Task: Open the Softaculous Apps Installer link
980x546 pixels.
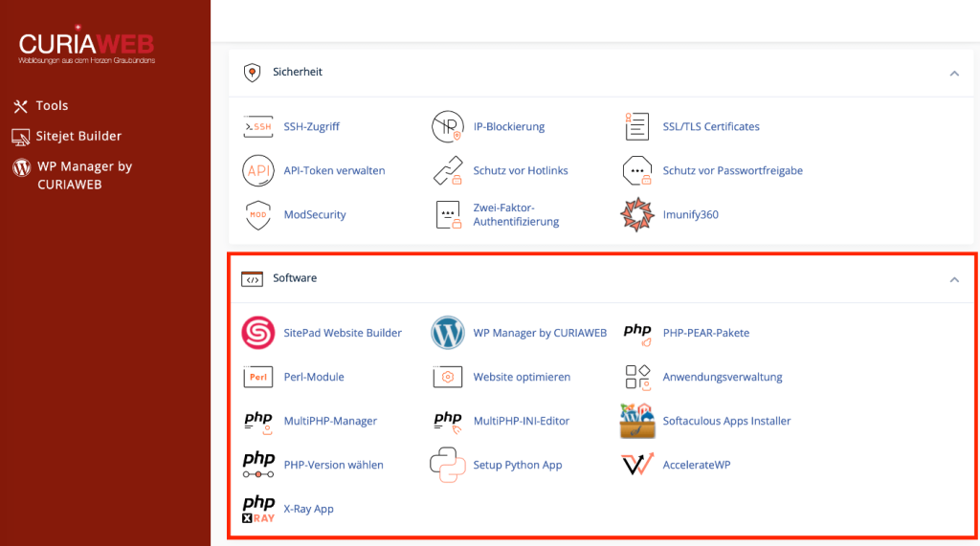Action: pyautogui.click(x=727, y=421)
